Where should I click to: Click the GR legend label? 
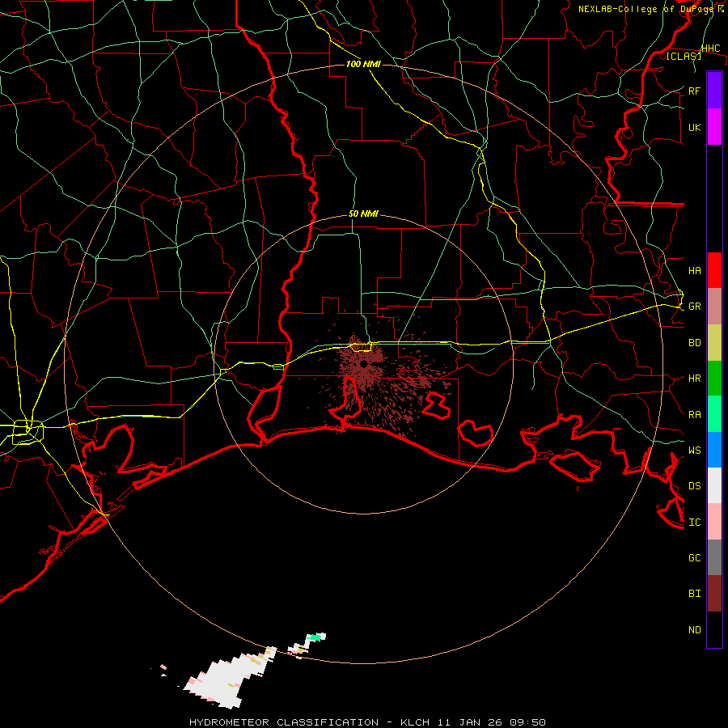coord(694,307)
